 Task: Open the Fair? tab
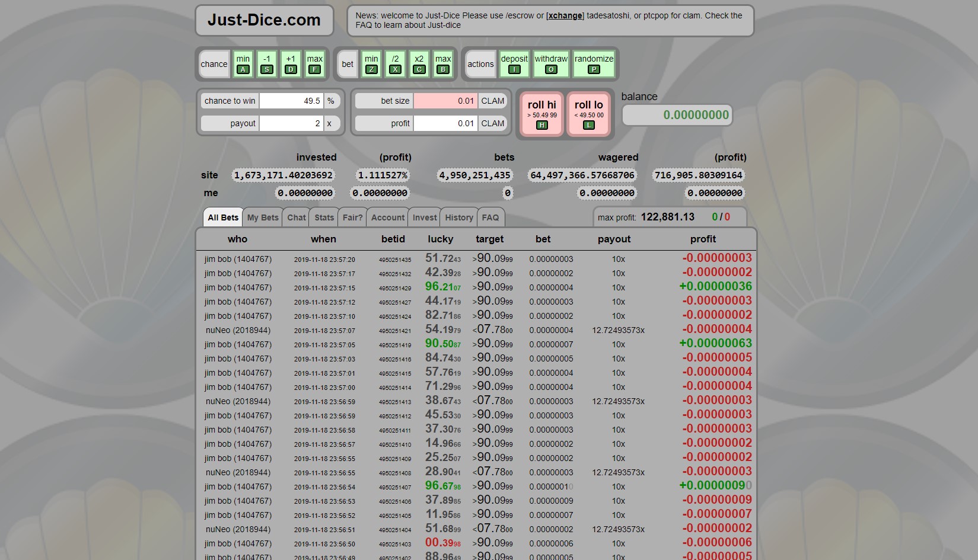pos(352,217)
